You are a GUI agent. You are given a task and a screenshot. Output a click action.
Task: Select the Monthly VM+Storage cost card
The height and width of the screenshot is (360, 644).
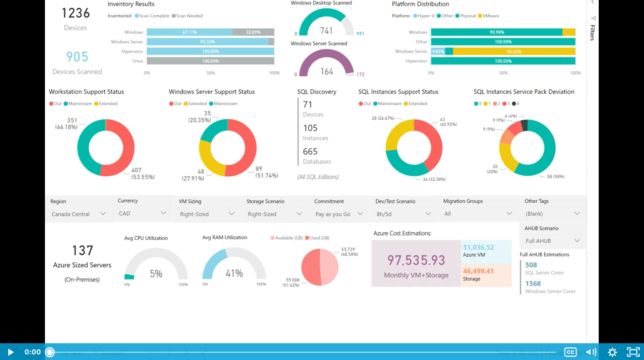(x=416, y=263)
